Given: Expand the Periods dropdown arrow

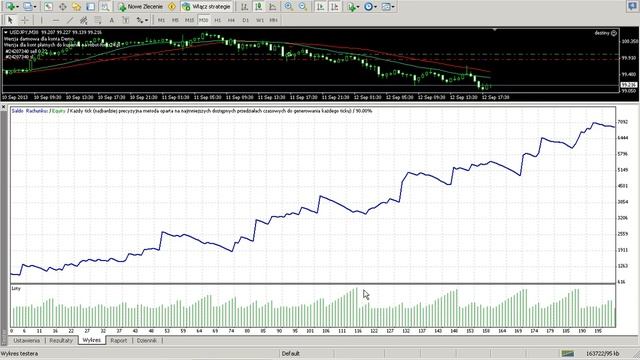Looking at the screenshot, I should 376,7.
